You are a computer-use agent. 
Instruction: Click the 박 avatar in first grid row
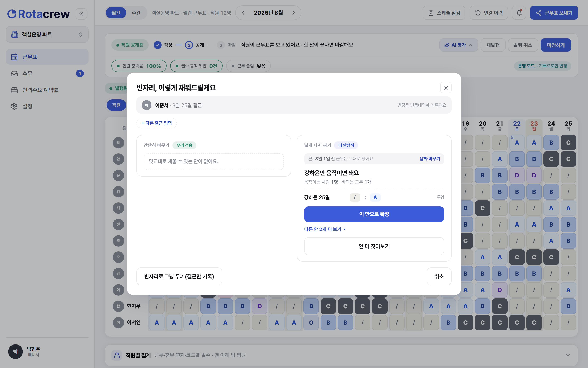118,143
